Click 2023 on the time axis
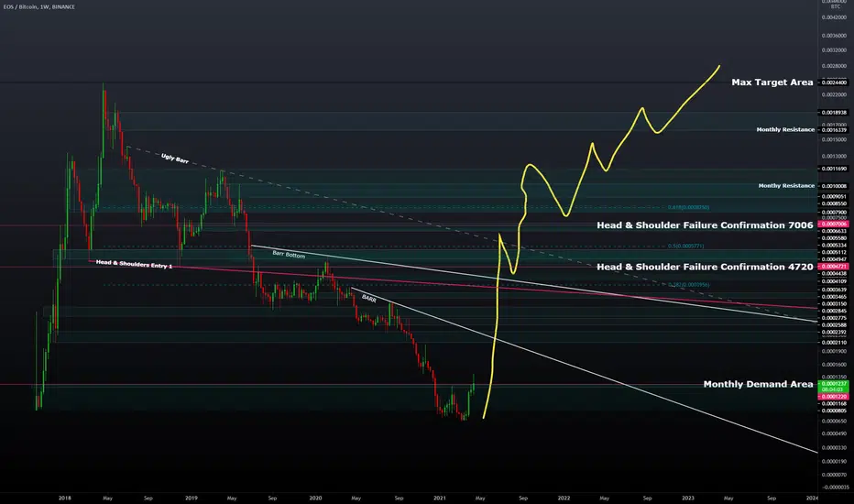The image size is (854, 504). [688, 498]
